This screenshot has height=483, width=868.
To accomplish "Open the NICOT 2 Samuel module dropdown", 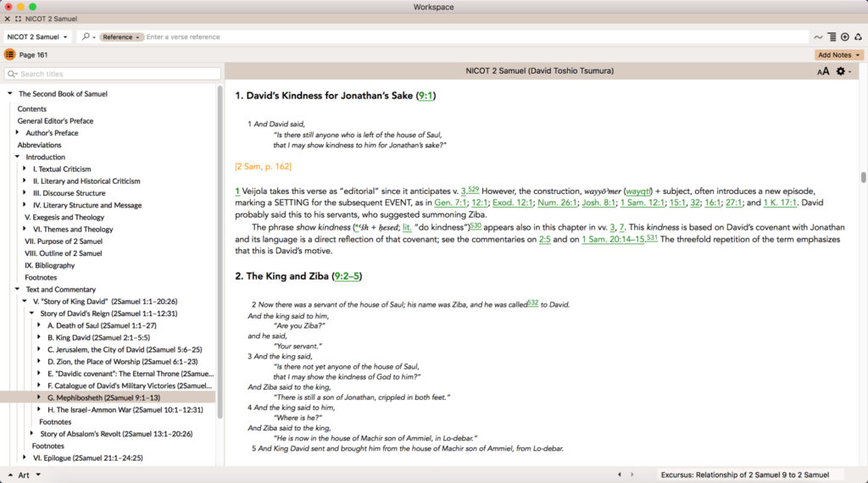I will 37,36.
